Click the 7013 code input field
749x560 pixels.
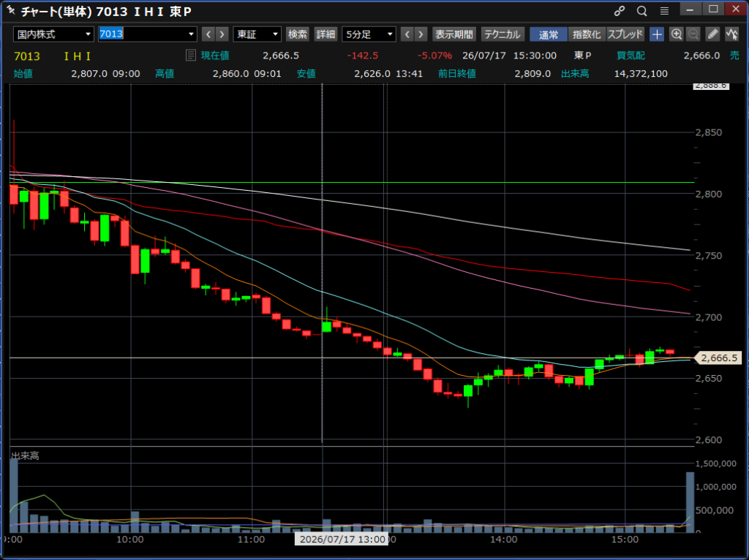click(142, 34)
